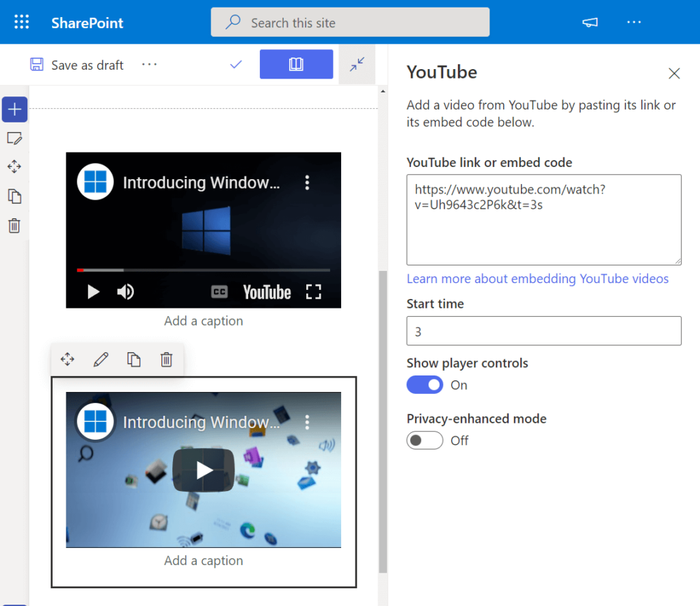Screen dimensions: 700x606
Task: Open more command bar options next to Save as draft
Action: pyautogui.click(x=149, y=65)
